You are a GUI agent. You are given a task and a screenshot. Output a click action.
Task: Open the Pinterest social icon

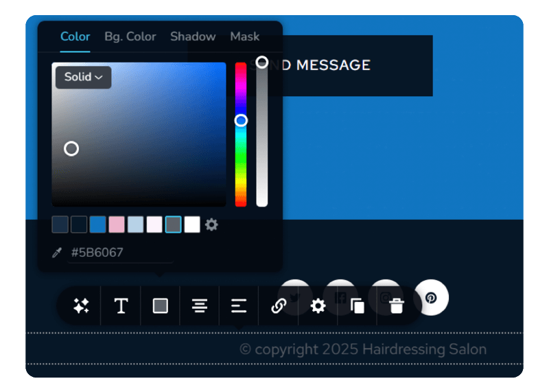[x=431, y=298]
